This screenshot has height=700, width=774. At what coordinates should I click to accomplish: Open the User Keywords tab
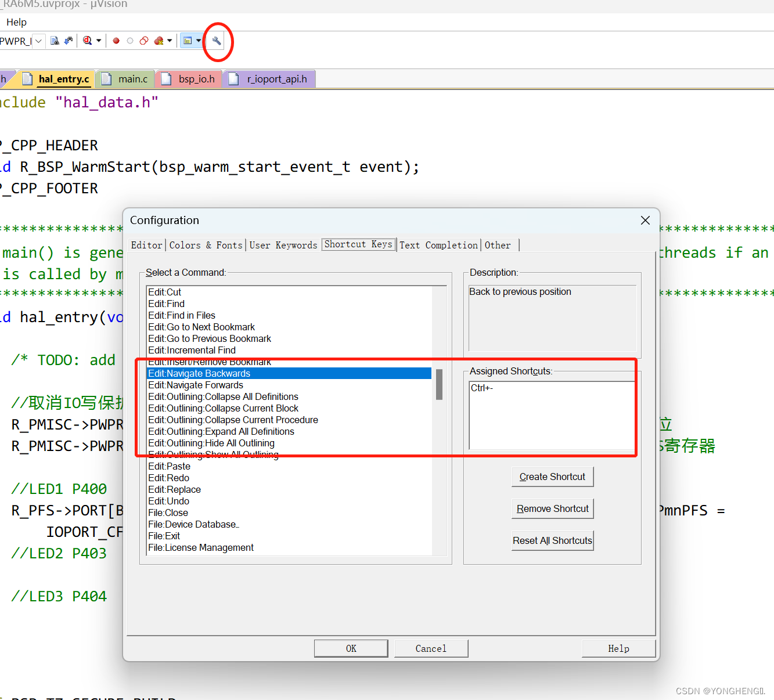[283, 245]
